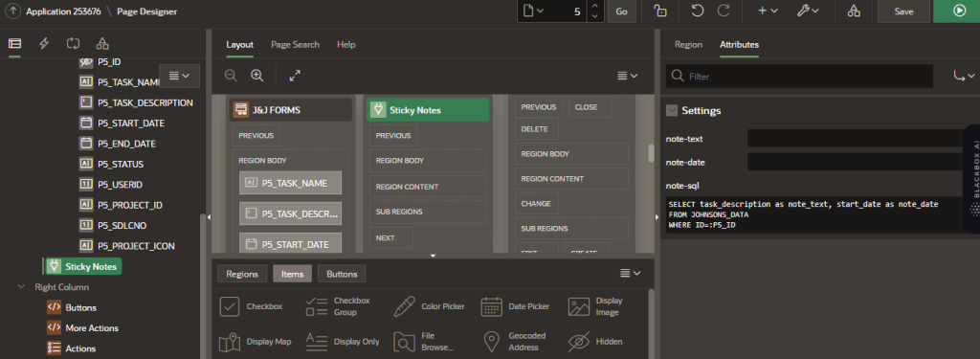
Task: Show the Buttons gallery
Action: pos(342,274)
